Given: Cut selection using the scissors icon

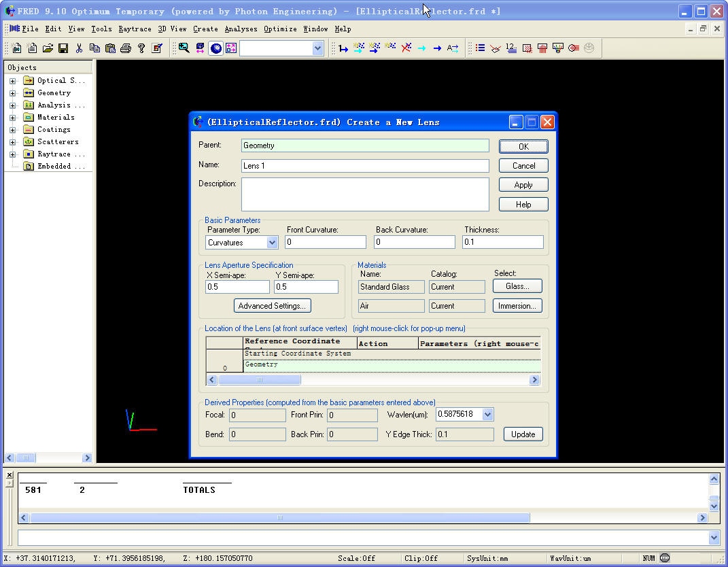Looking at the screenshot, I should pos(79,48).
